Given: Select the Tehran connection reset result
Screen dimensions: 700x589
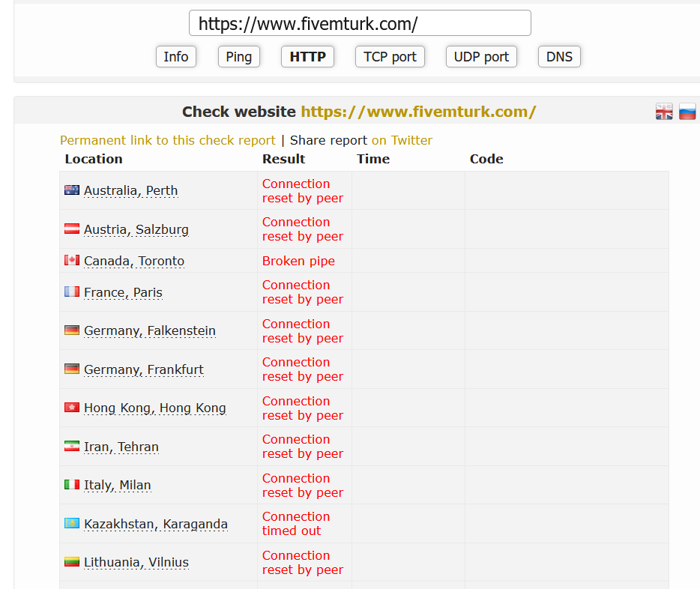Looking at the screenshot, I should click(x=303, y=446).
